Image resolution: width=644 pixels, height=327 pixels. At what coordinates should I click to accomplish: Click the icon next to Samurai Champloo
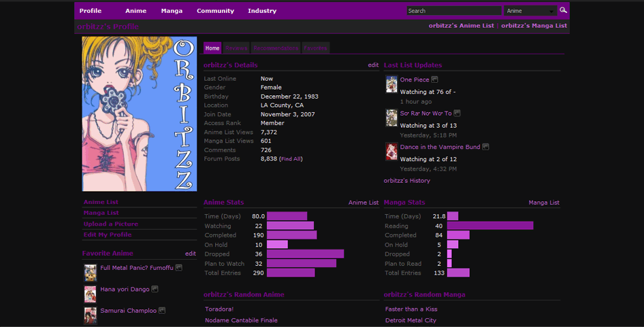coord(162,311)
